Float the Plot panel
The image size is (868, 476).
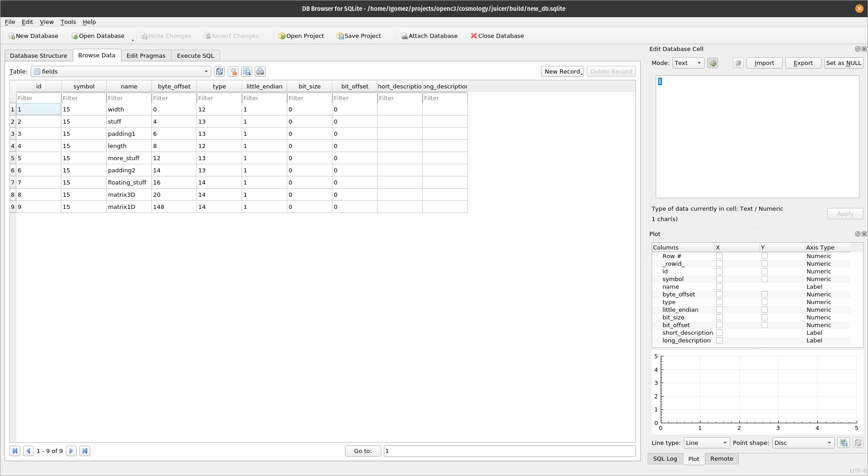tap(858, 234)
